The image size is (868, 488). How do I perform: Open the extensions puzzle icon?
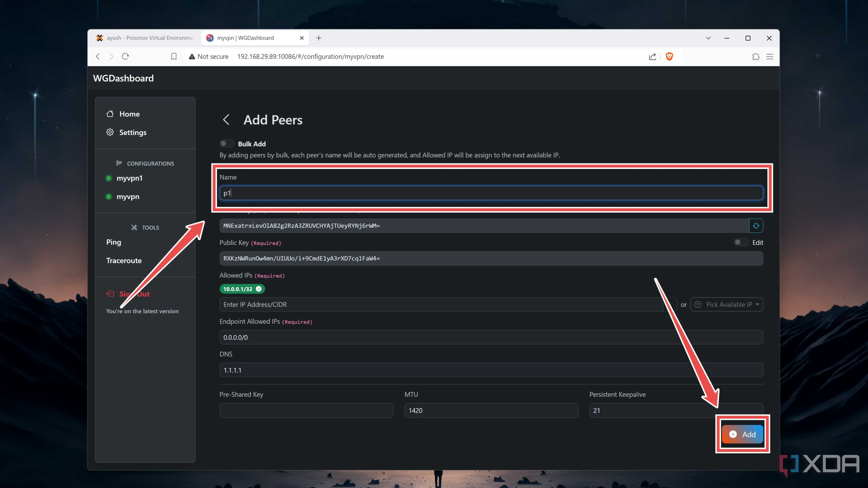[755, 56]
